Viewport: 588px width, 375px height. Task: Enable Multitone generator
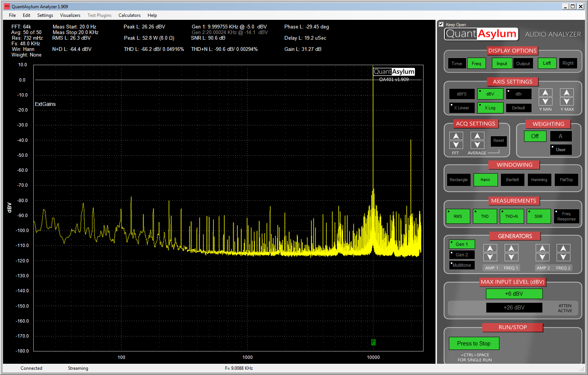click(462, 265)
